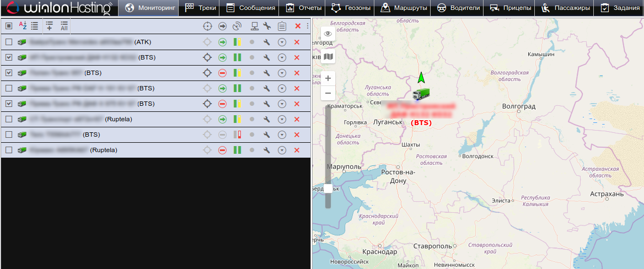Screen dimensions: 644x269
Task: Open the circled arrow dropdown in the bottom Ruptela row
Action: click(282, 150)
